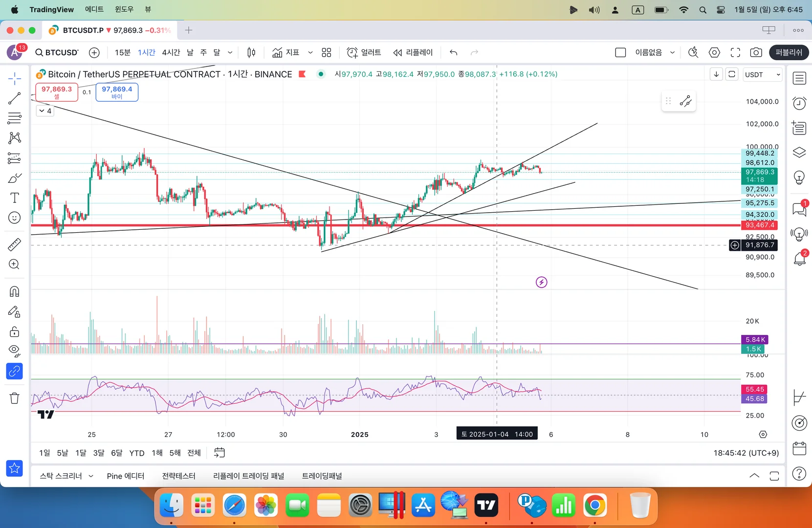
Task: Click the blue 바이 buy price button
Action: [117, 92]
